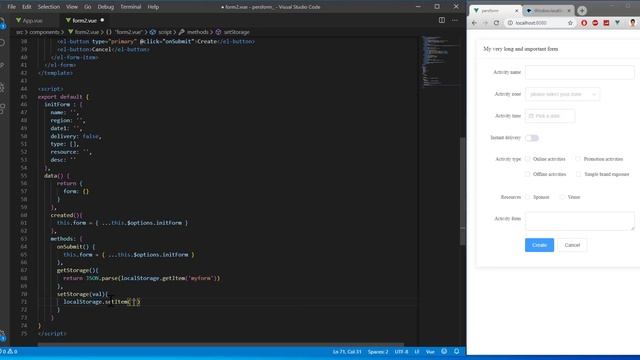Click the split editor icon in VS Code
The height and width of the screenshot is (360, 640).
442,20
